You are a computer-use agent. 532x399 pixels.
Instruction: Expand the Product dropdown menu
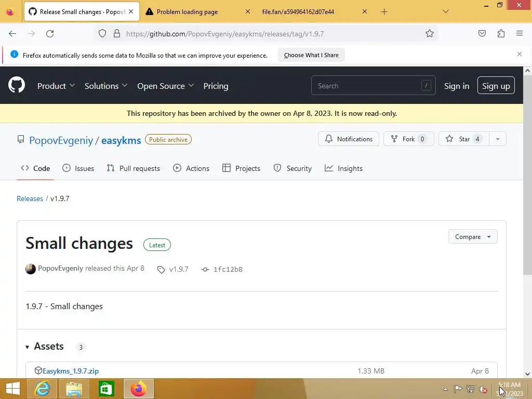(56, 86)
